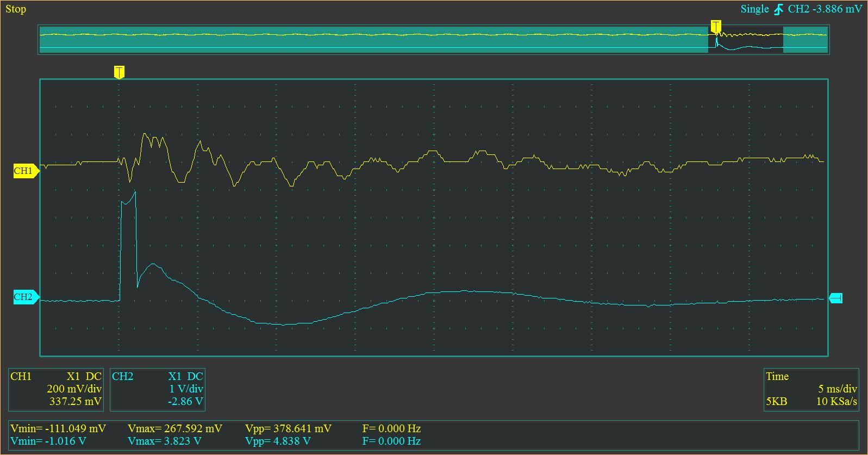Click the trigger level arrow on the right edge

tap(836, 298)
